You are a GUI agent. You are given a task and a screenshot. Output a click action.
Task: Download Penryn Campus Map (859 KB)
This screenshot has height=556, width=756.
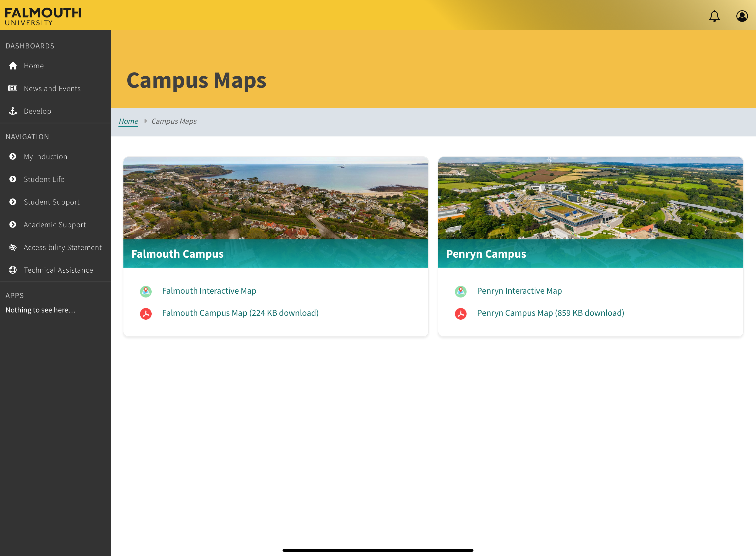pyautogui.click(x=550, y=313)
